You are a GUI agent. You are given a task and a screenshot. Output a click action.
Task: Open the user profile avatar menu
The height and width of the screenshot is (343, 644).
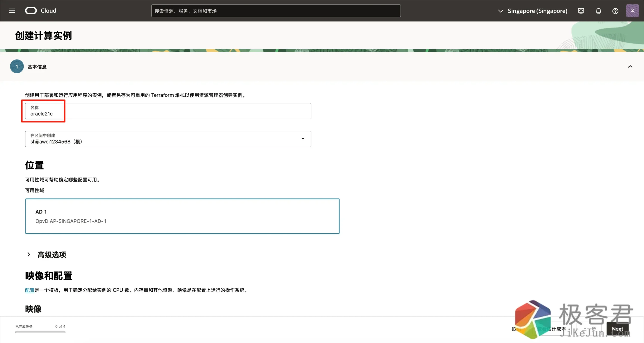pyautogui.click(x=632, y=11)
